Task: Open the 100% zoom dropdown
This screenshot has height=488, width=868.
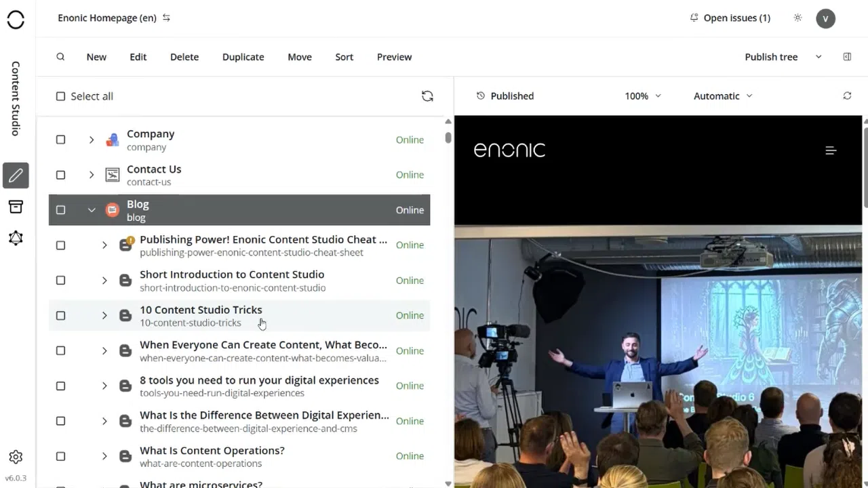Action: [x=642, y=96]
